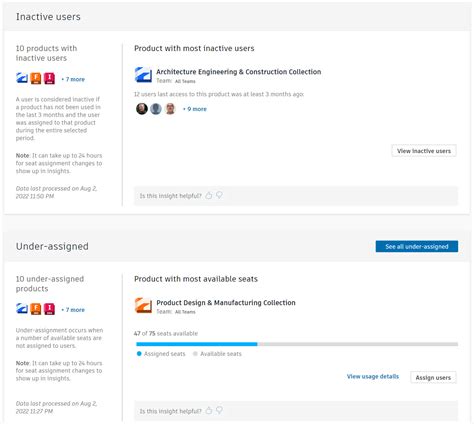Image resolution: width=474 pixels, height=424 pixels.
Task: Open View usage details link
Action: (x=373, y=376)
